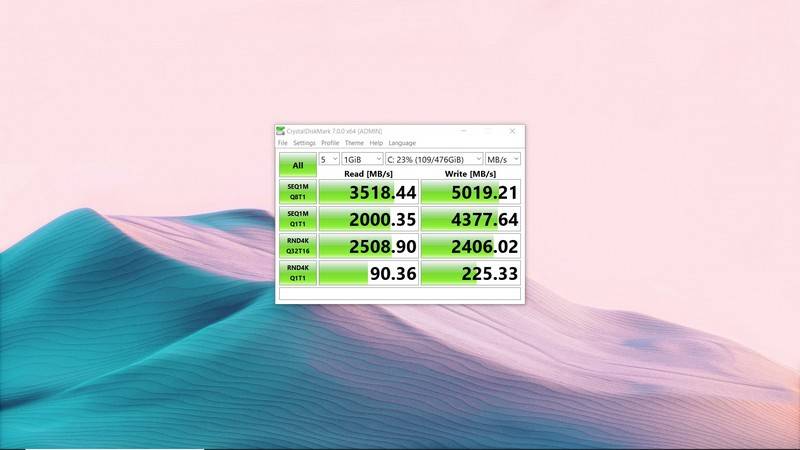Open the Settings menu
The width and height of the screenshot is (800, 450).
pyautogui.click(x=304, y=143)
